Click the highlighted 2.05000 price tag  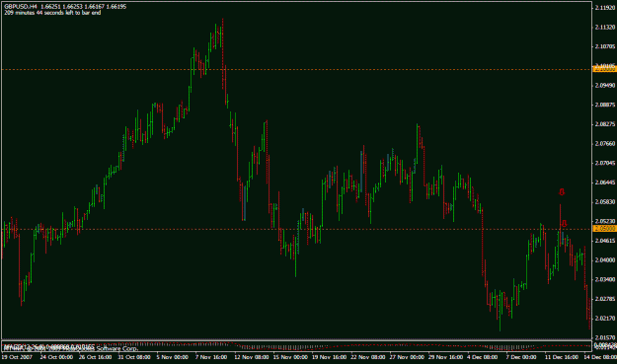604,229
